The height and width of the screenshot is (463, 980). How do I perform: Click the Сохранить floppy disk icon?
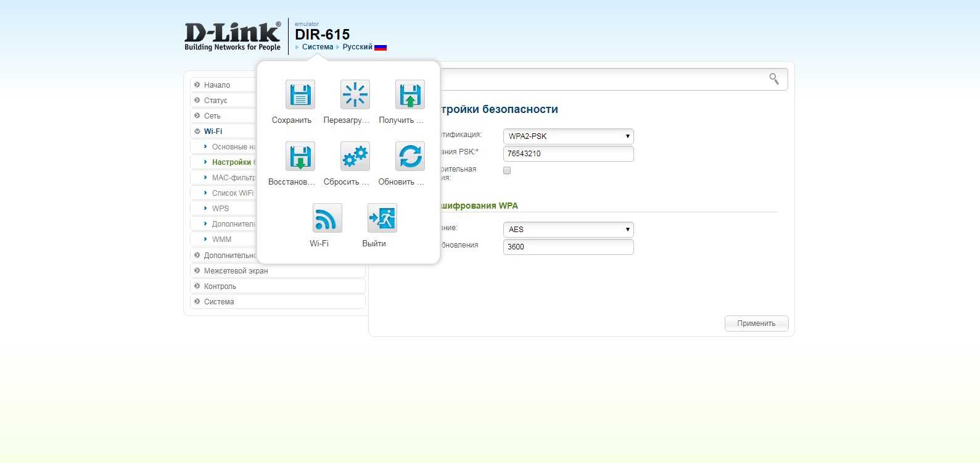click(300, 95)
